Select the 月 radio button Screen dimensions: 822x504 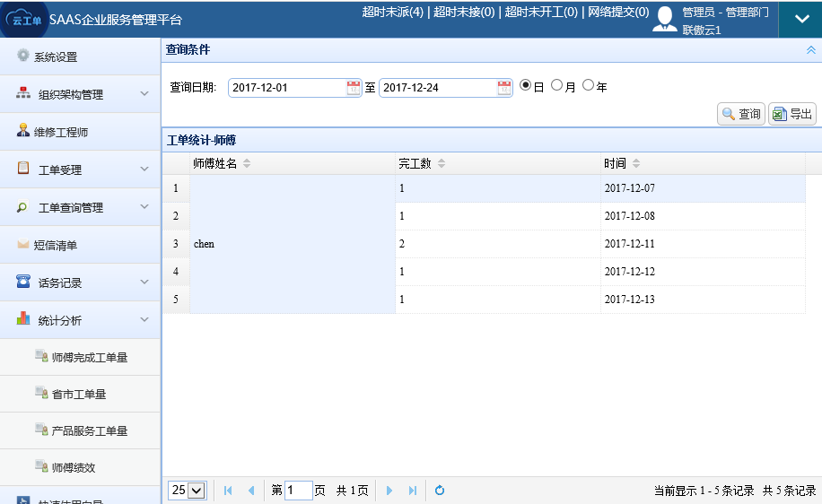click(557, 85)
